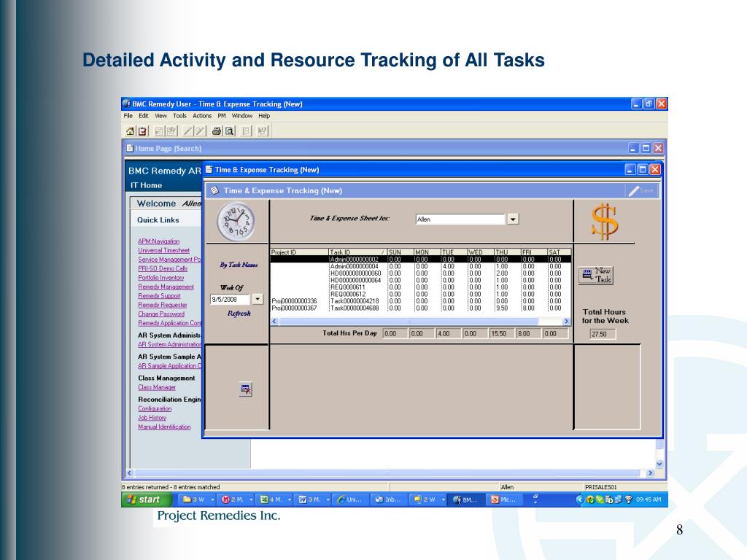Select the HD0000000000060 task row

(421, 273)
